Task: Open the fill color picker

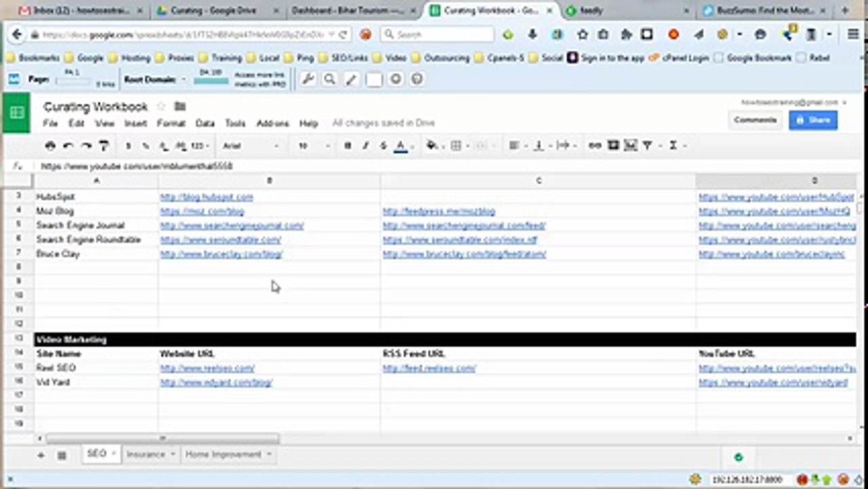Action: click(433, 145)
